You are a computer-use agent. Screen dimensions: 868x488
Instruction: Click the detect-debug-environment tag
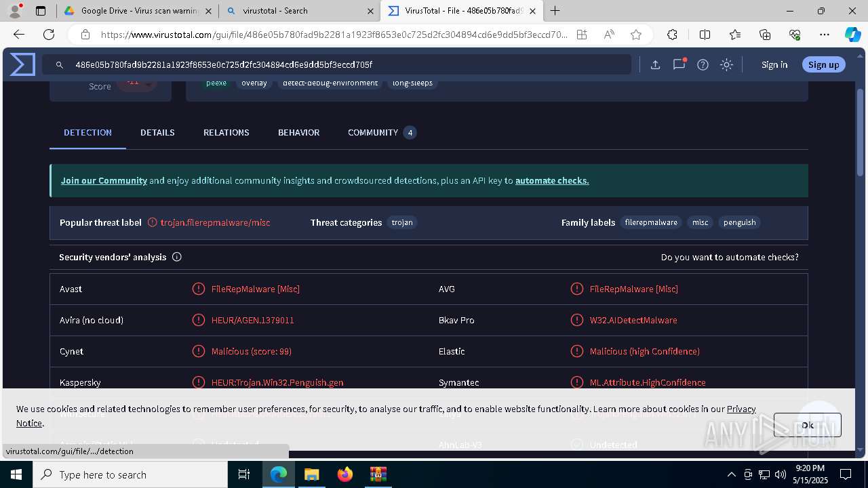(330, 83)
